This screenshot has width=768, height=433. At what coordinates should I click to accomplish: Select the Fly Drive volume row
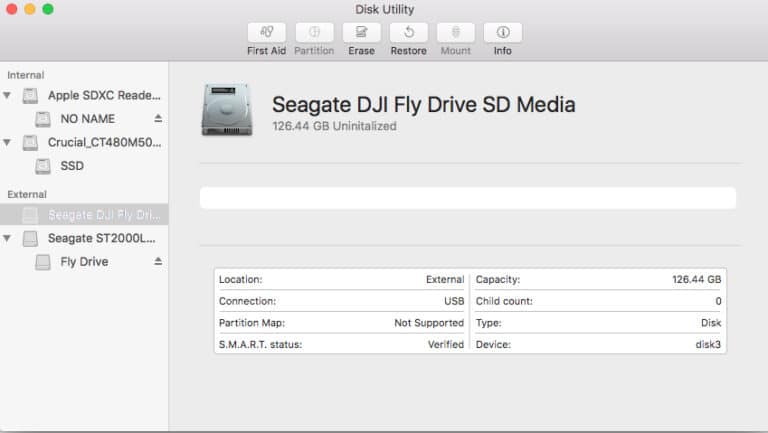pos(84,262)
